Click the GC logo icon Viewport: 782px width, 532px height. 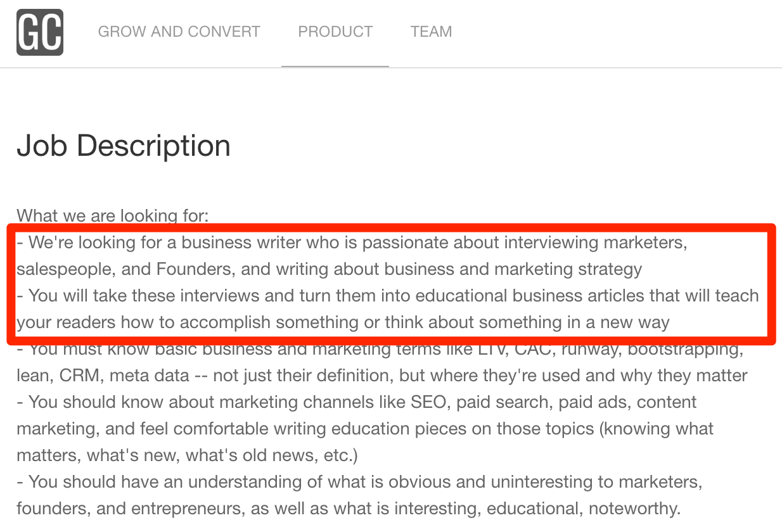tap(40, 33)
